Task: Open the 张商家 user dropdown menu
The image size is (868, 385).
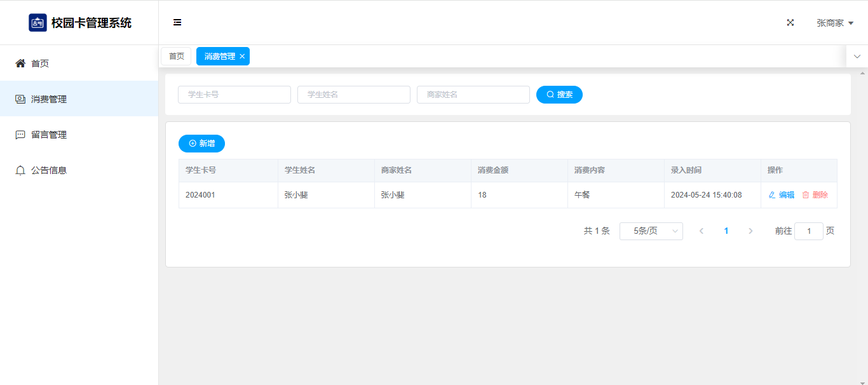Action: point(834,23)
